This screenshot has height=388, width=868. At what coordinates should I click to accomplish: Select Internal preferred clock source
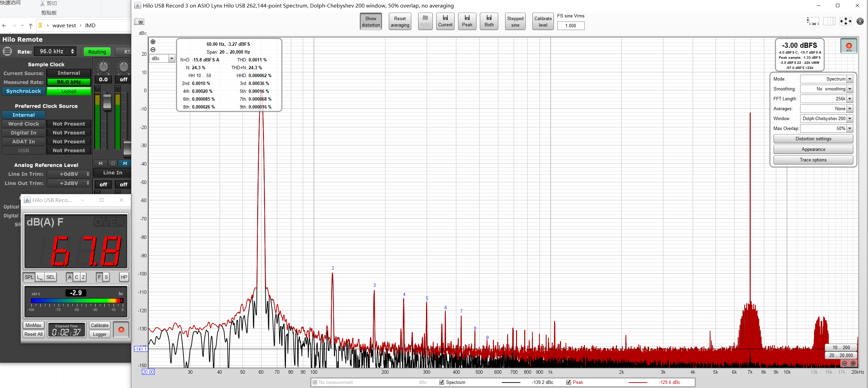24,115
